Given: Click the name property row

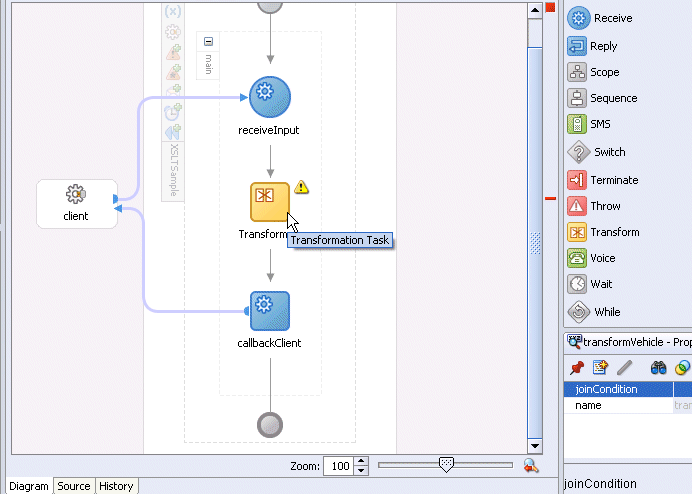Looking at the screenshot, I should tap(628, 405).
